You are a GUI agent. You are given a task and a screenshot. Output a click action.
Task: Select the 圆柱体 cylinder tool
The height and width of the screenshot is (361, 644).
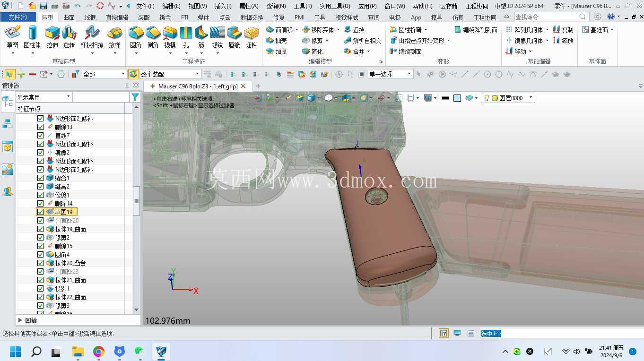pos(32,37)
